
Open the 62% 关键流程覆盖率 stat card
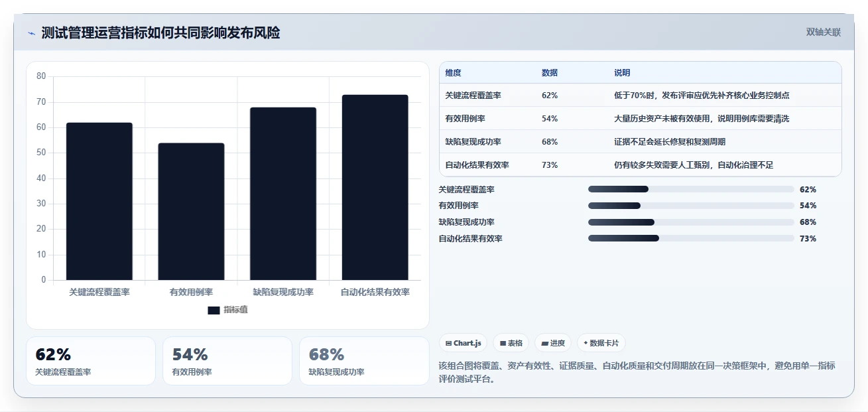pyautogui.click(x=91, y=361)
